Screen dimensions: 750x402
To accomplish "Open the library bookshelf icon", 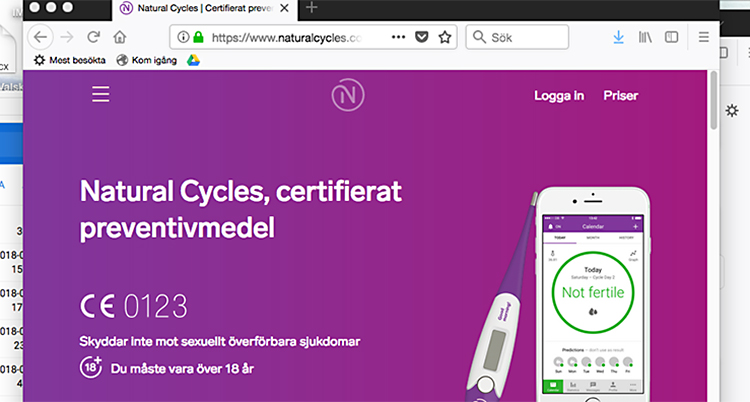I will [x=645, y=37].
